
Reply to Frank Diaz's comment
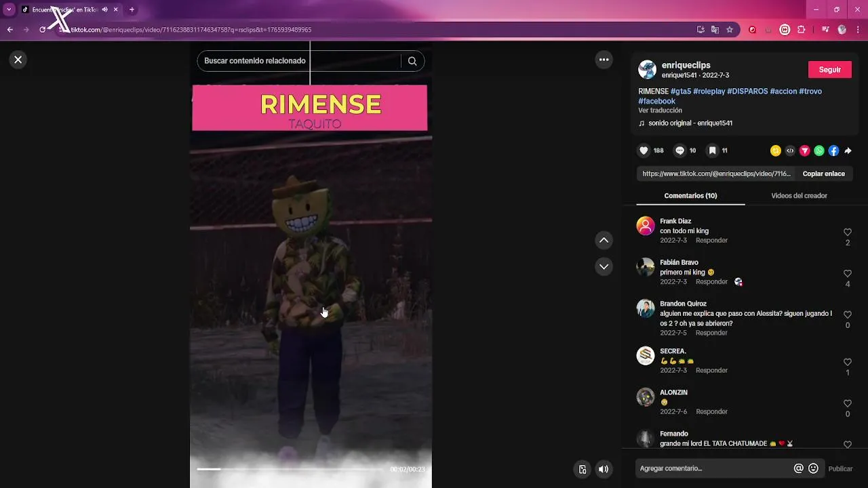[x=711, y=241]
